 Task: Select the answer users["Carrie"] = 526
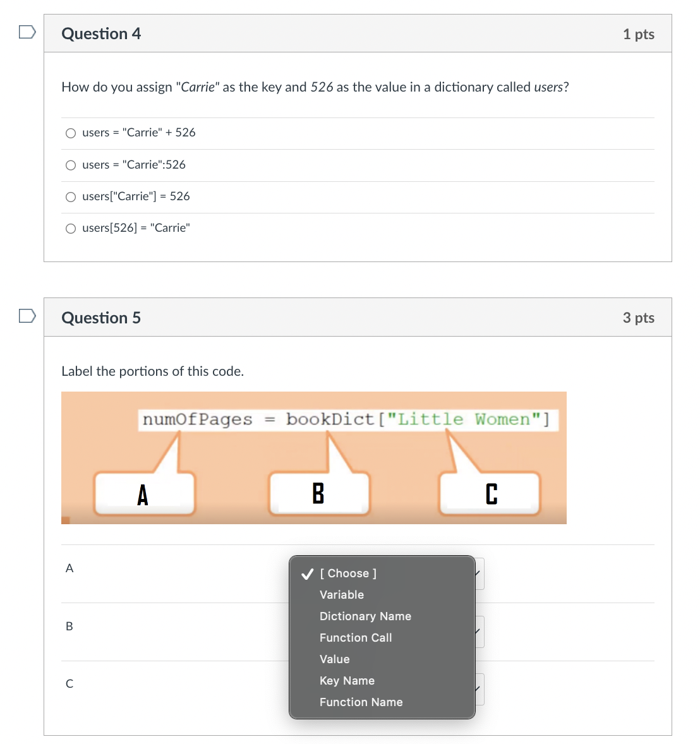71,196
